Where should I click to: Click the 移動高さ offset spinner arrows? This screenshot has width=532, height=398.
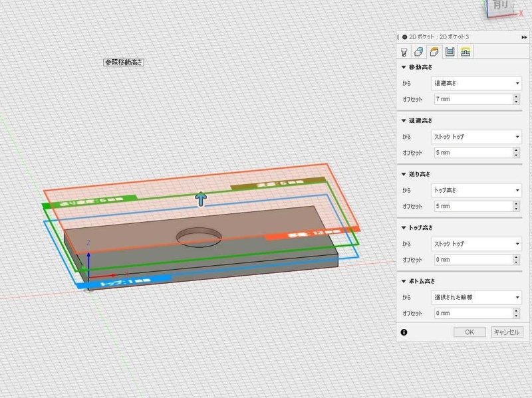517,99
